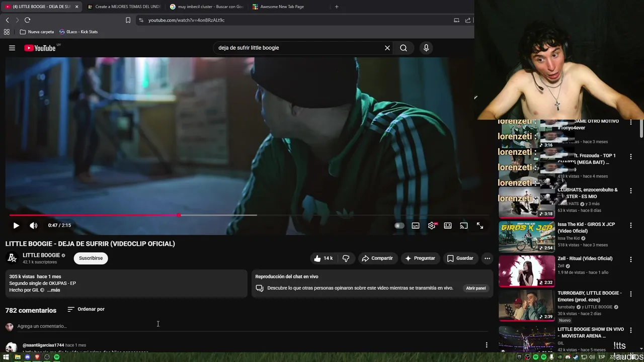Open File Explorer from the taskbar
The width and height of the screenshot is (644, 362).
[18, 357]
